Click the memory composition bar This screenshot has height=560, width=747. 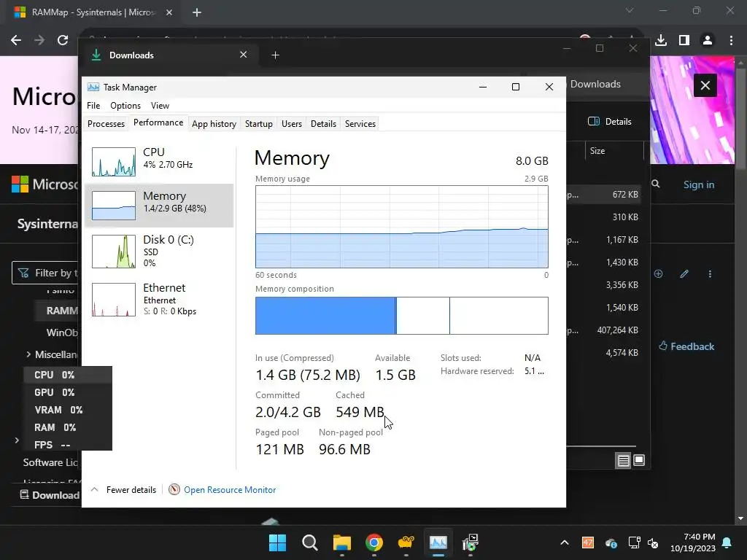pyautogui.click(x=402, y=316)
